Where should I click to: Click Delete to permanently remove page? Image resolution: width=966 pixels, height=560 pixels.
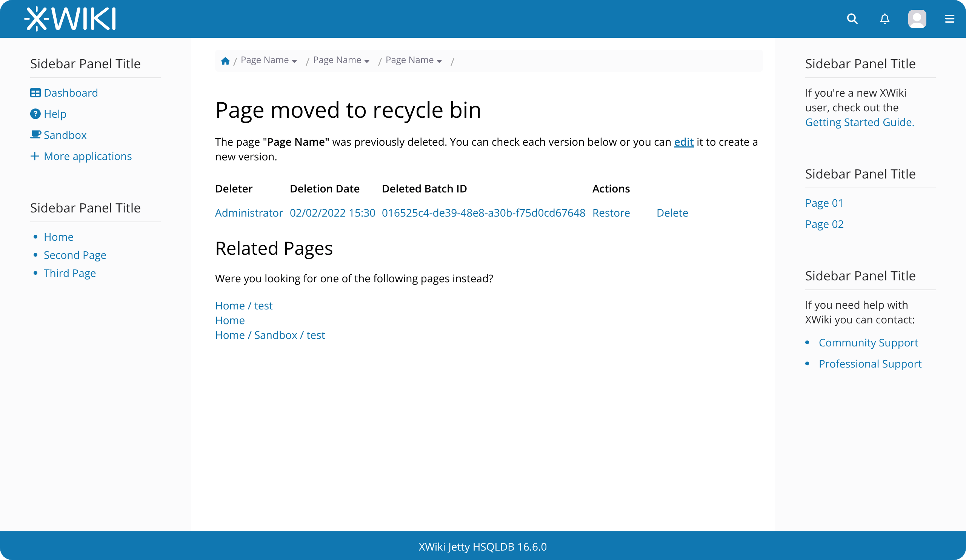672,213
